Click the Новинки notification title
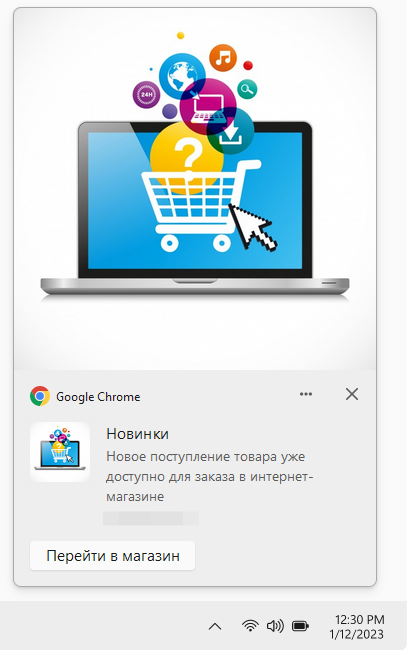Viewport: 410px width, 650px height. pos(138,434)
